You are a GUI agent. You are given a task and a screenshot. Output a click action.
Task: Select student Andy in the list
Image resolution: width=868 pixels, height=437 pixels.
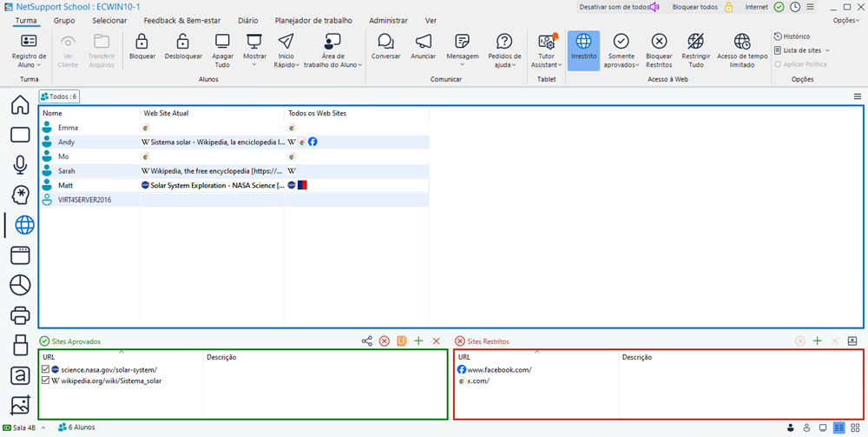(x=233, y=142)
